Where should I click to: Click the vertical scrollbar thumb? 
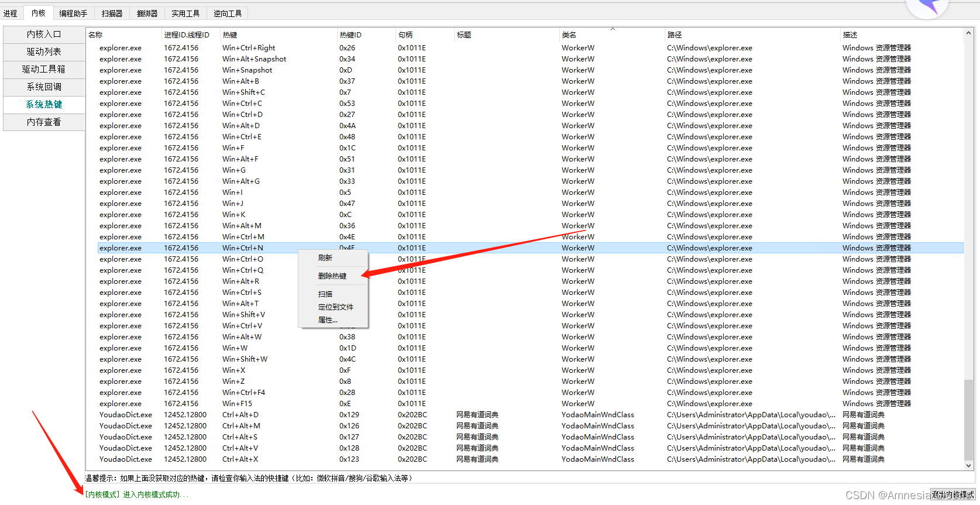coord(968,419)
